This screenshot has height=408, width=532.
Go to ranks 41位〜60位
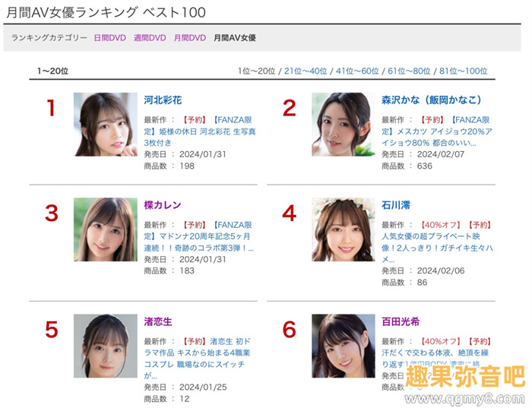pyautogui.click(x=357, y=71)
